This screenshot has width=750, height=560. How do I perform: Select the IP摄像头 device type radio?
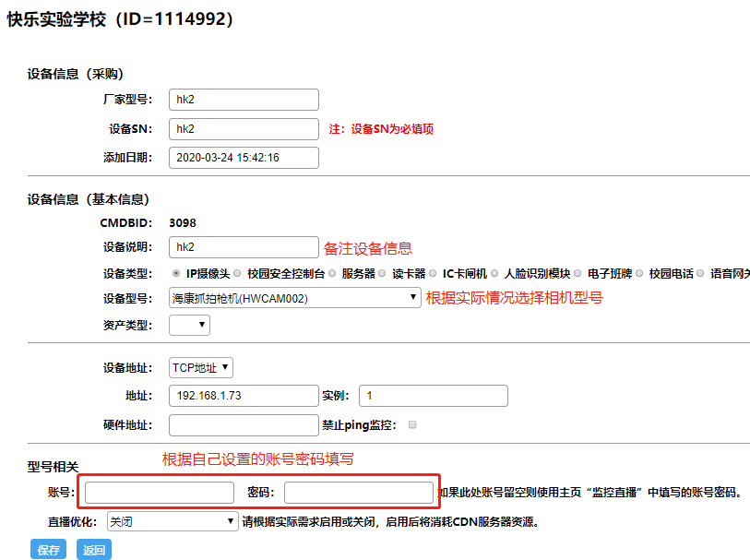[176, 274]
